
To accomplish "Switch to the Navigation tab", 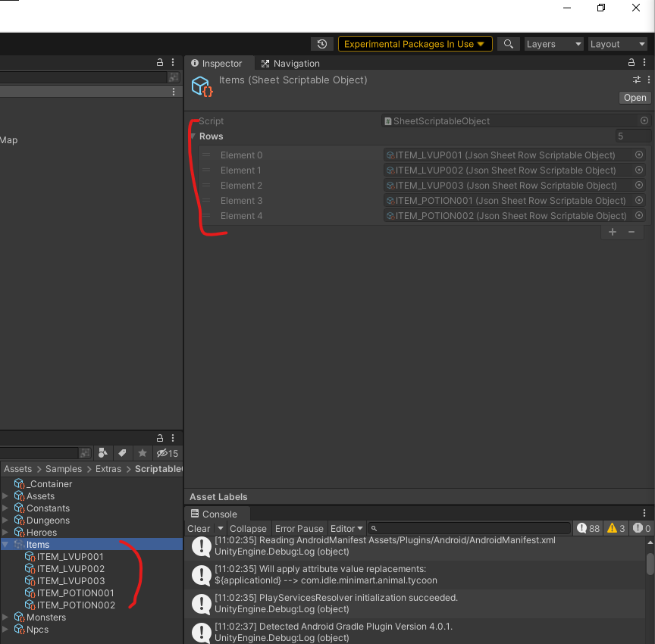I will click(x=290, y=64).
